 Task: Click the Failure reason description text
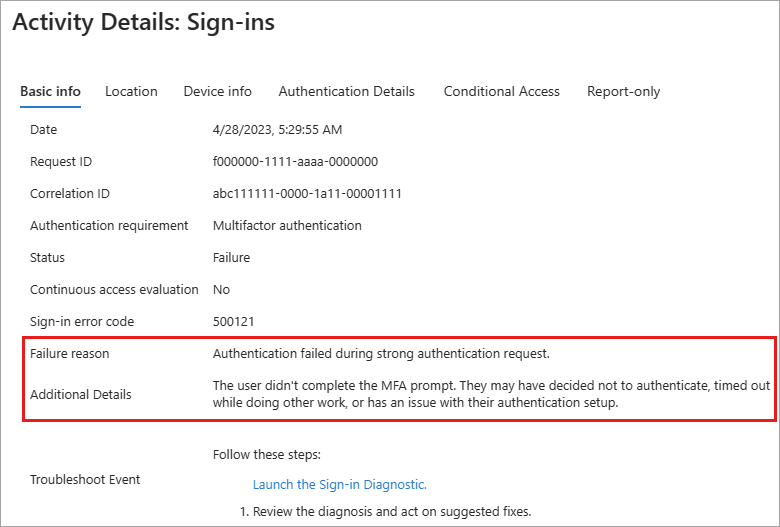click(x=381, y=354)
